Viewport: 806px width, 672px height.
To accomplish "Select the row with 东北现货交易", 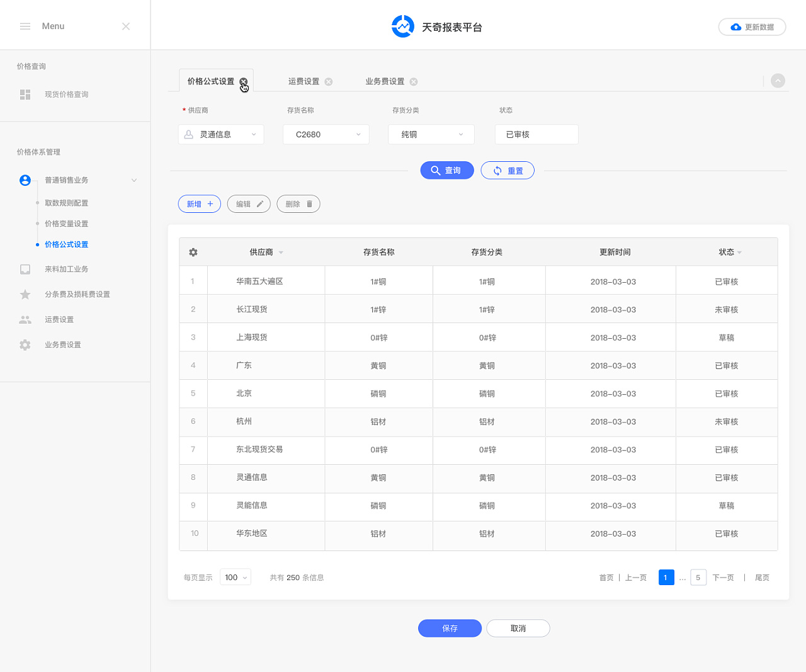I will [x=479, y=450].
